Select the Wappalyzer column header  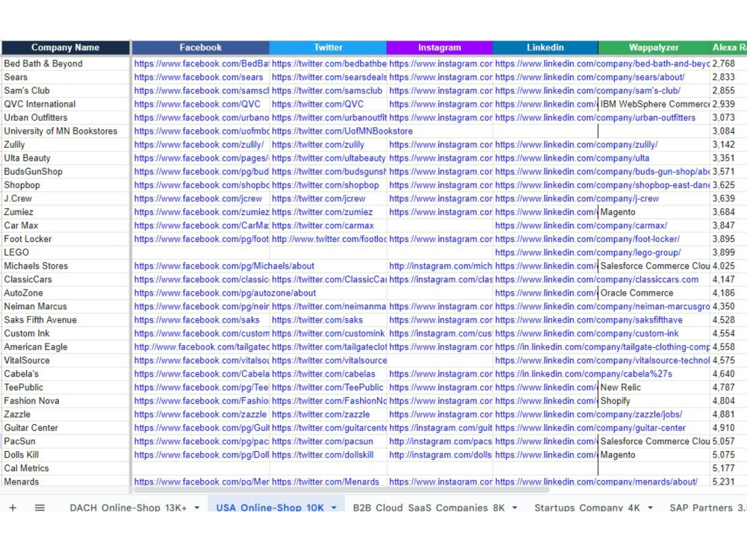click(654, 48)
